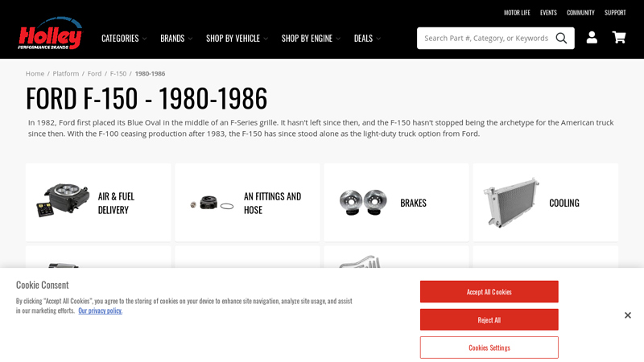The width and height of the screenshot is (644, 362).
Task: Click the Brakes rotors image
Action: click(x=362, y=202)
